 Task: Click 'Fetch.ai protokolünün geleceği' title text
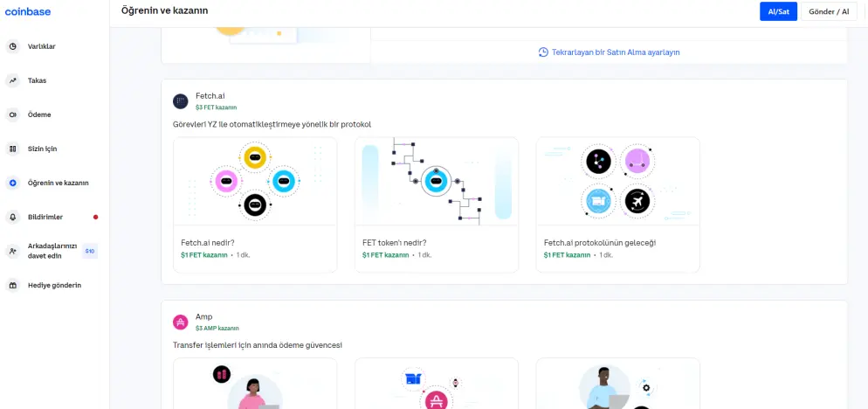pyautogui.click(x=600, y=243)
